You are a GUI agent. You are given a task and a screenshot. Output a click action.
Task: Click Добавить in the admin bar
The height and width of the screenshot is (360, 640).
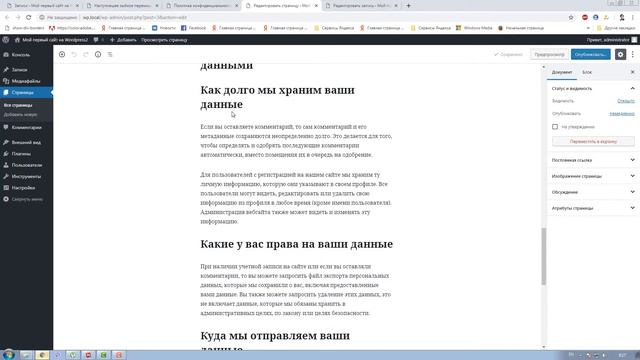point(123,40)
